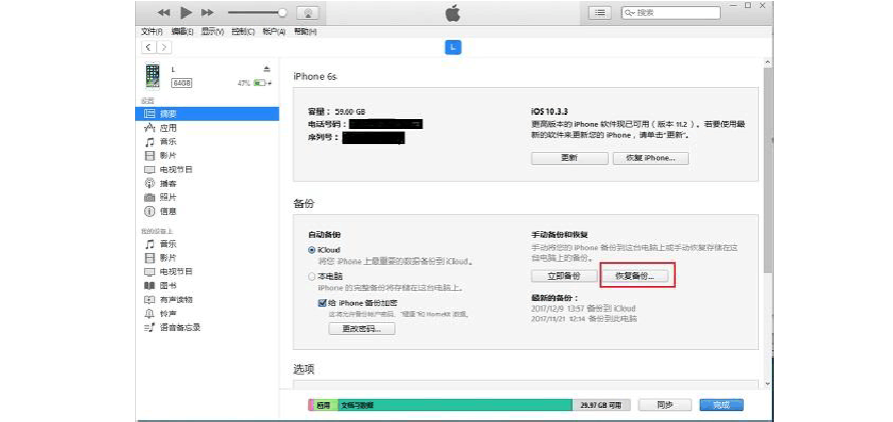Click the 29.97 GB 可用 storage label
The image size is (893, 422).
(602, 405)
